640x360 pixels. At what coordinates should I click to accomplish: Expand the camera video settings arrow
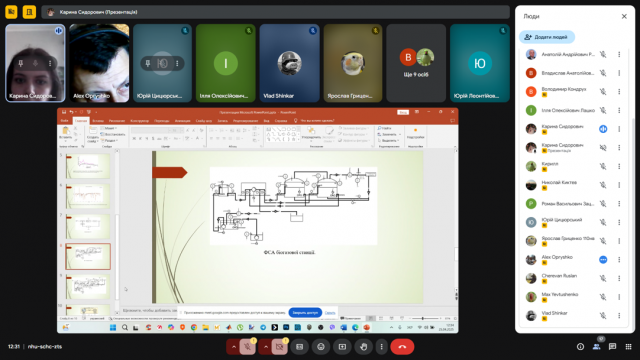coord(266,347)
